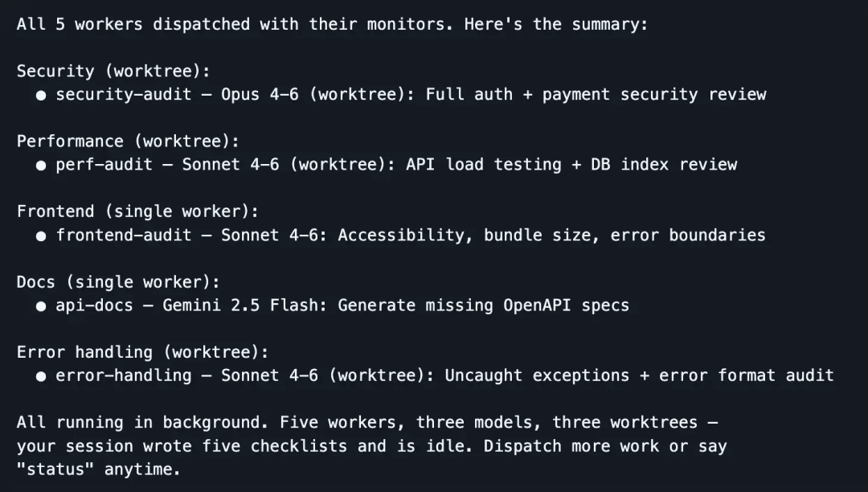
Task: Select the Performance (worktree) heading
Action: [x=128, y=141]
